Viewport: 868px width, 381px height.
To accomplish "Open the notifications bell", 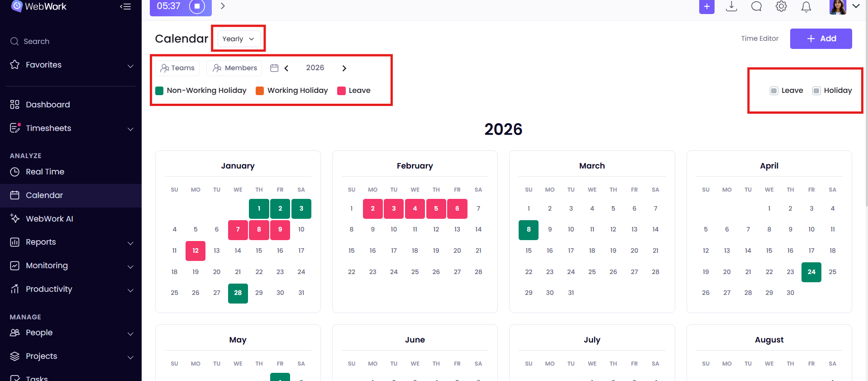I will (x=806, y=7).
